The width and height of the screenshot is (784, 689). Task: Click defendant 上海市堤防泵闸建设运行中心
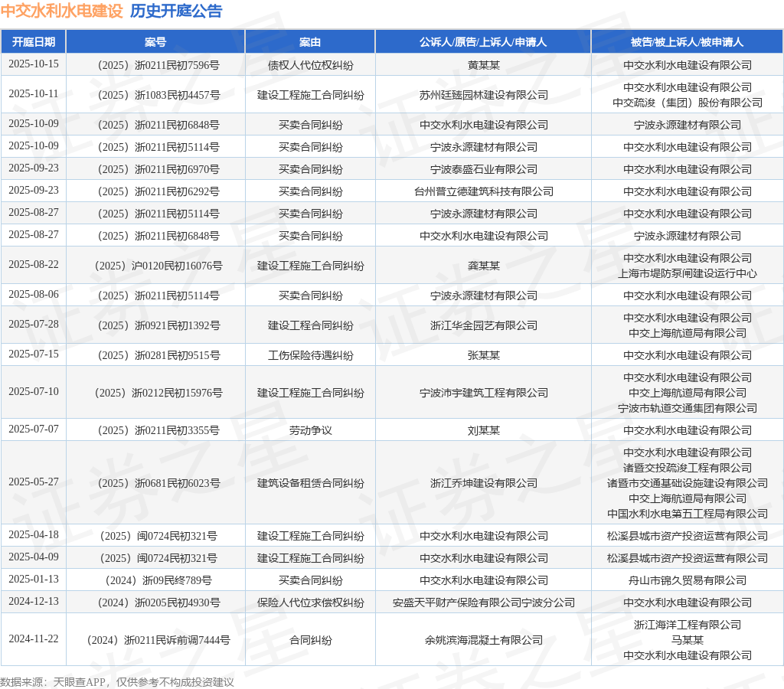pyautogui.click(x=688, y=273)
